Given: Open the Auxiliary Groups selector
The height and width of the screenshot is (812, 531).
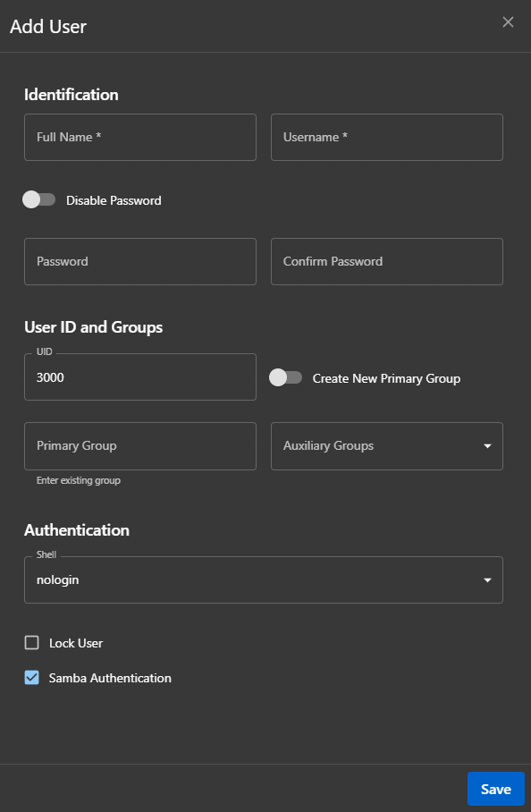Looking at the screenshot, I should (384, 445).
